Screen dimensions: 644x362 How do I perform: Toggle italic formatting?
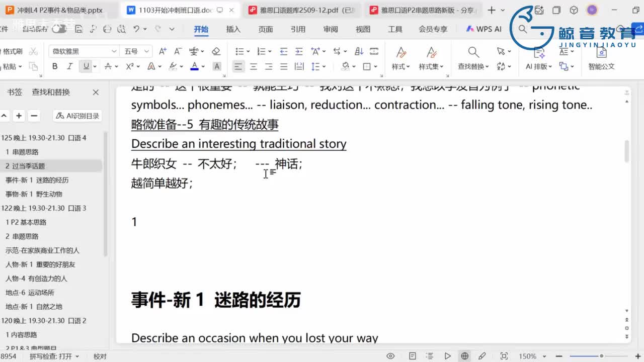(x=70, y=66)
